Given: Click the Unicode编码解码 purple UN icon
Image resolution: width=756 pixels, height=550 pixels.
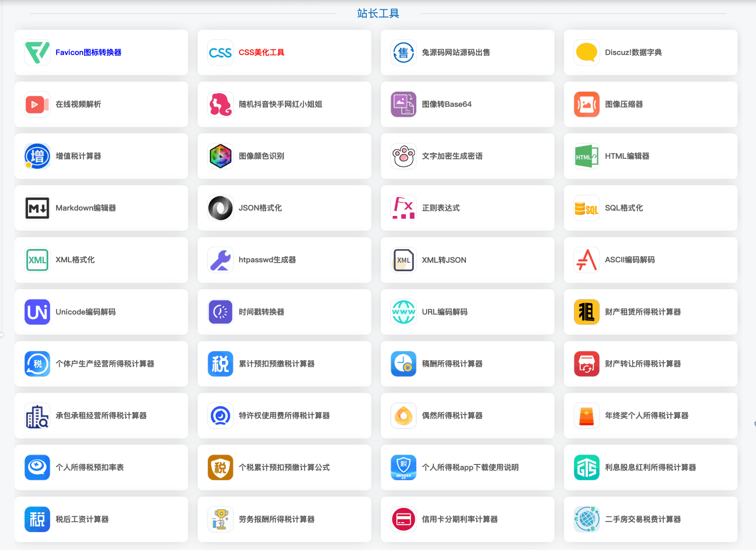Looking at the screenshot, I should point(37,312).
